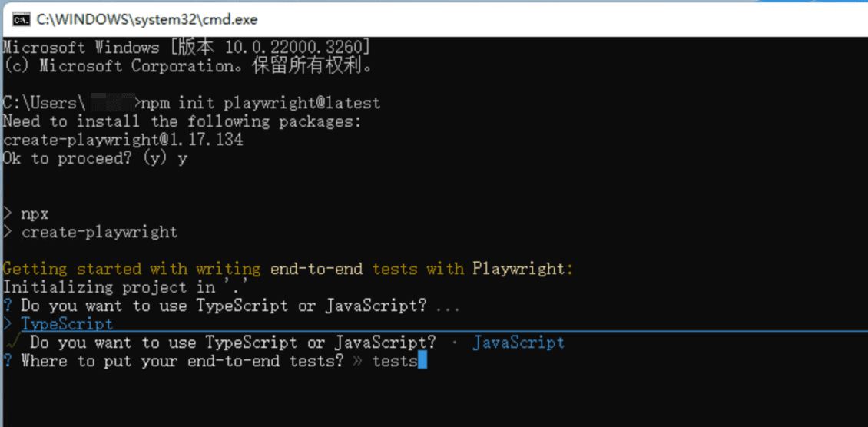This screenshot has height=427, width=868.
Task: Click the 'npm init playwright@latest' command text
Action: (261, 103)
